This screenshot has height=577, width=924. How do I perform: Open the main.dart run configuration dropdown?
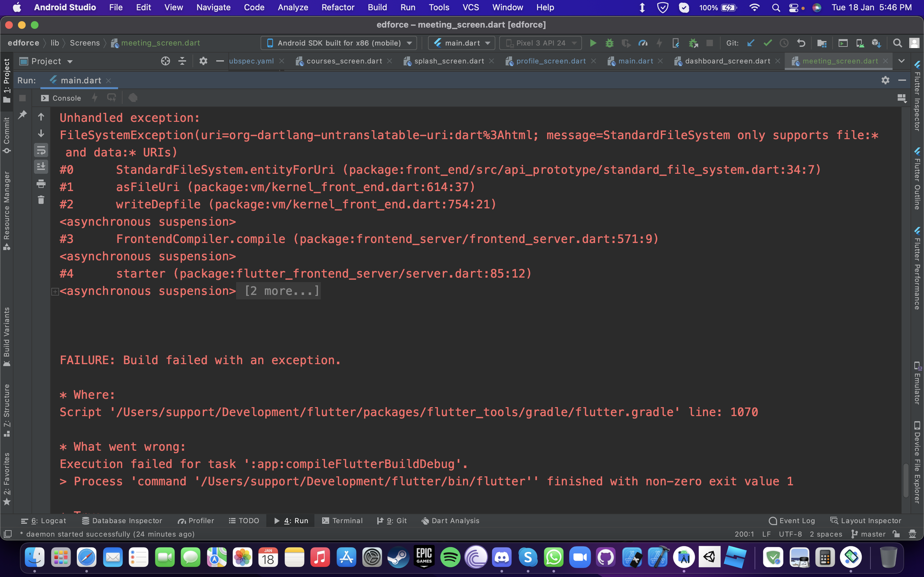(461, 43)
